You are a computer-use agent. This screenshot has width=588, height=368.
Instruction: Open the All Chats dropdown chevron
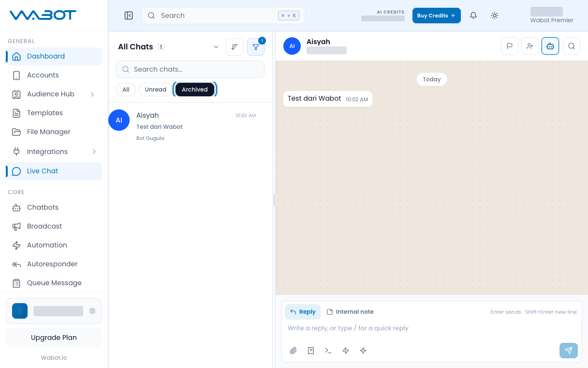pyautogui.click(x=216, y=47)
